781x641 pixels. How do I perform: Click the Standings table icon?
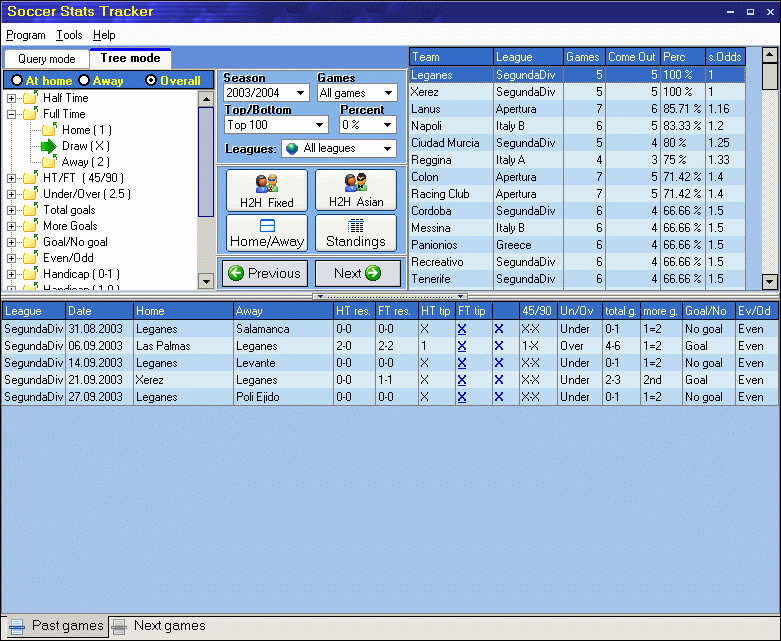[x=355, y=226]
